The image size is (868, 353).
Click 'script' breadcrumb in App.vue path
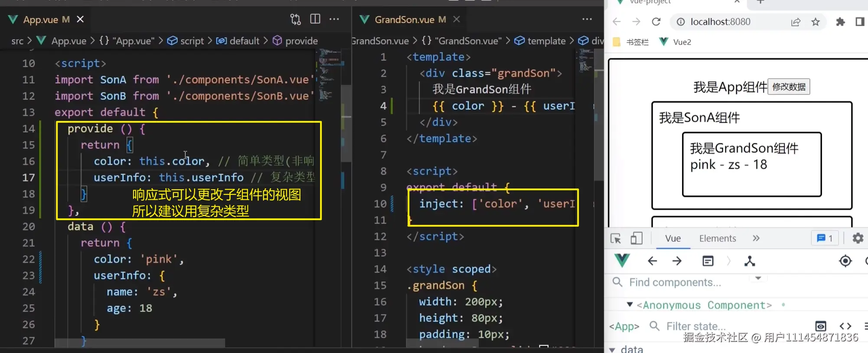[186, 41]
